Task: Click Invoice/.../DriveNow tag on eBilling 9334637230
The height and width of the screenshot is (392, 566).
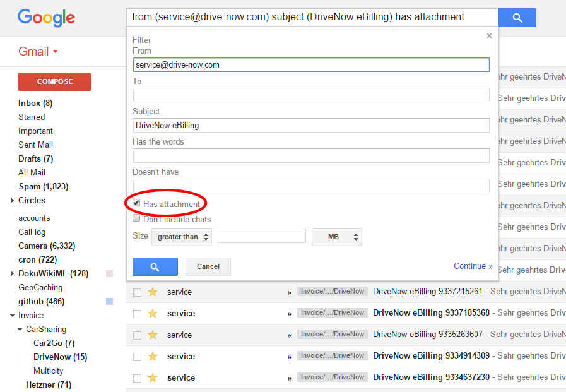Action: tap(333, 377)
